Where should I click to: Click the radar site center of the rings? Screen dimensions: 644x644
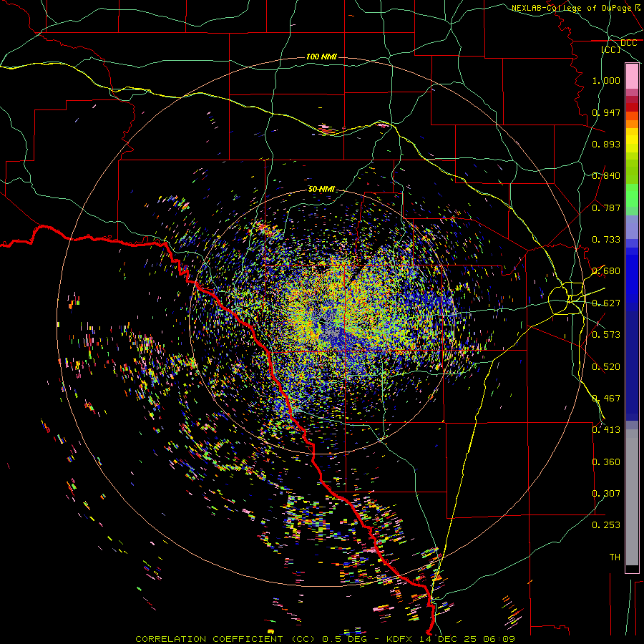click(321, 323)
